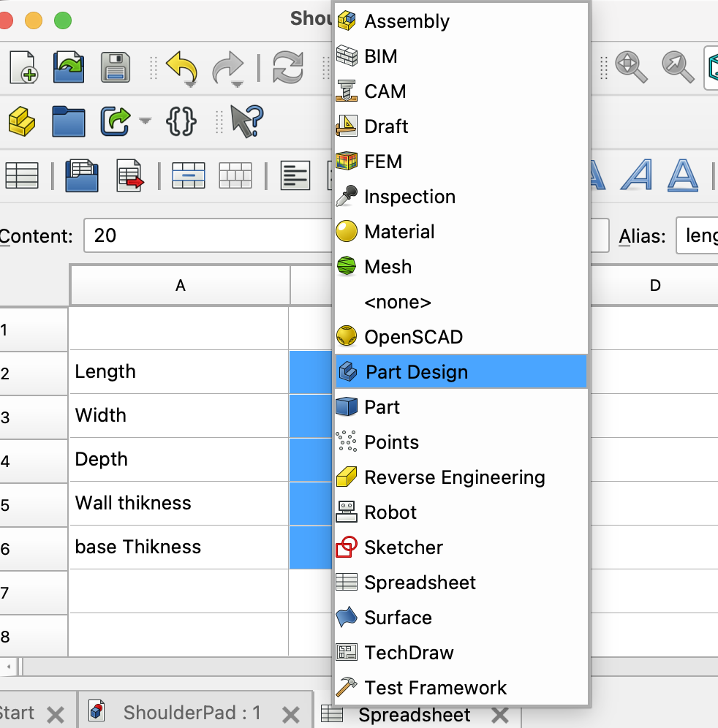Click the cell containing 'Wall thikness'

point(179,504)
